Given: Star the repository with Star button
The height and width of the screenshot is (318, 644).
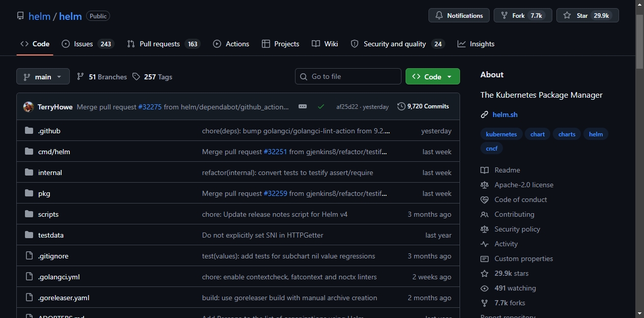Looking at the screenshot, I should pos(587,16).
